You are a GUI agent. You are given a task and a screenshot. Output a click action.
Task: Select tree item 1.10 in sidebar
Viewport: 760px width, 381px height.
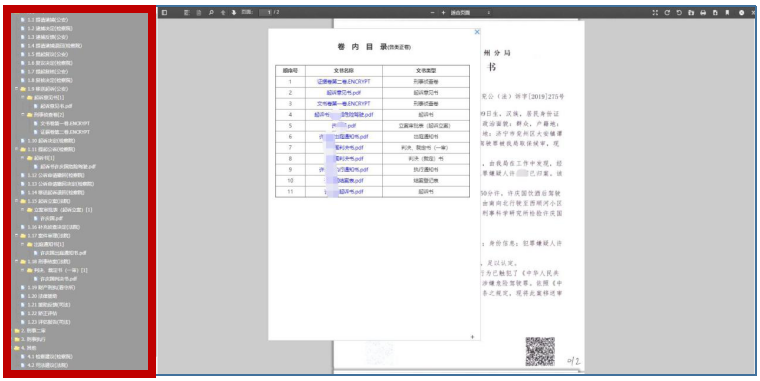pyautogui.click(x=50, y=141)
